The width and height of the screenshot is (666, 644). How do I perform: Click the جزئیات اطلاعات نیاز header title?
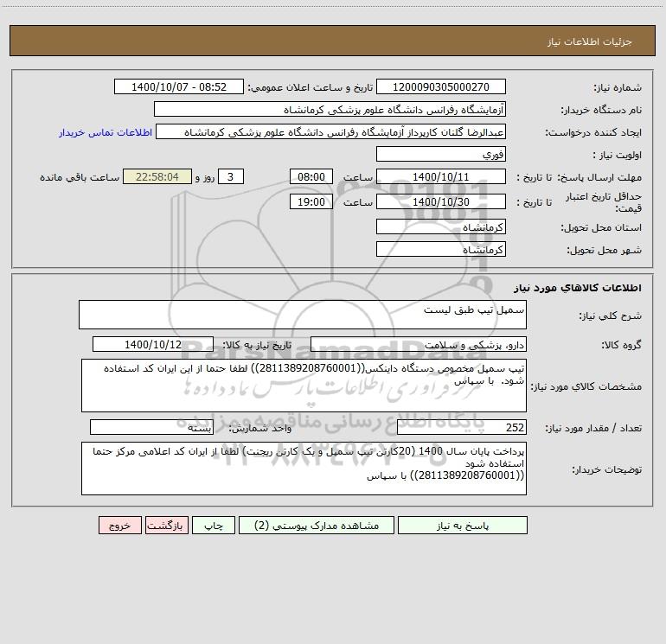coord(590,41)
